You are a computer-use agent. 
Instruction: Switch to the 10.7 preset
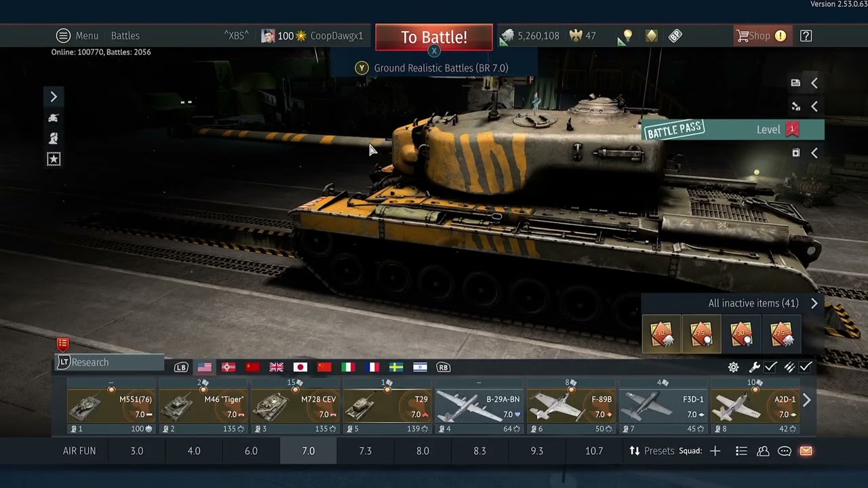pyautogui.click(x=594, y=451)
